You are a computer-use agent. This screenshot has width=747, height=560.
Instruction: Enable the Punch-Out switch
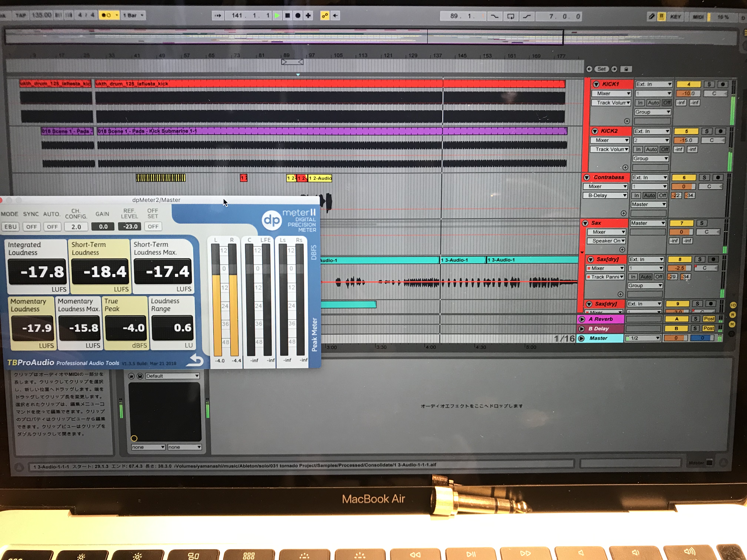[527, 16]
